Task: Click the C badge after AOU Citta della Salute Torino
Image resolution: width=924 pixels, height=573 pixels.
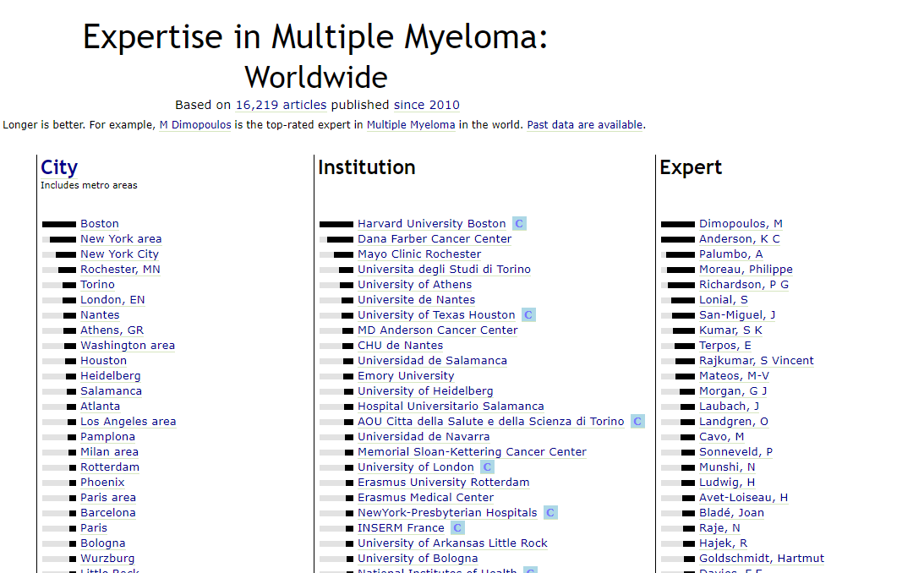Action: [637, 422]
